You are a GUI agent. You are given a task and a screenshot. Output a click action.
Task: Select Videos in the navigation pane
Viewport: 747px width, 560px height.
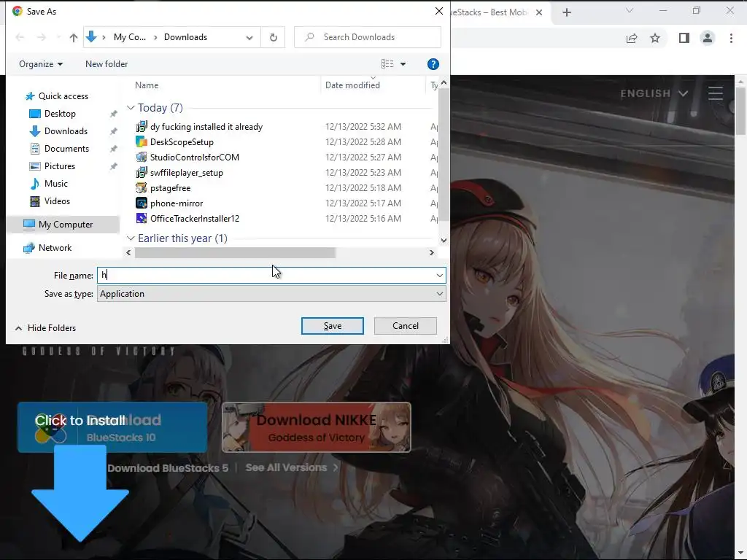click(x=57, y=201)
